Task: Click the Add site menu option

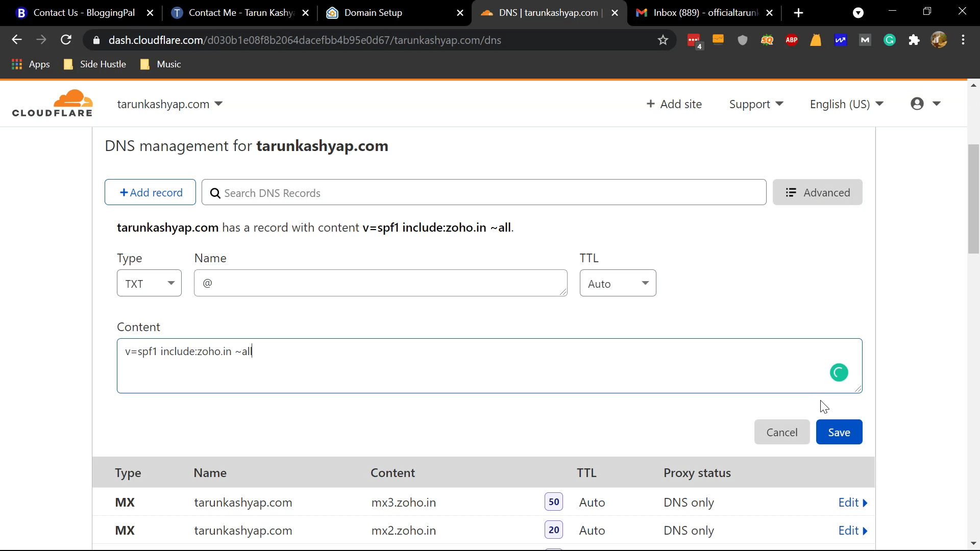Action: click(674, 104)
